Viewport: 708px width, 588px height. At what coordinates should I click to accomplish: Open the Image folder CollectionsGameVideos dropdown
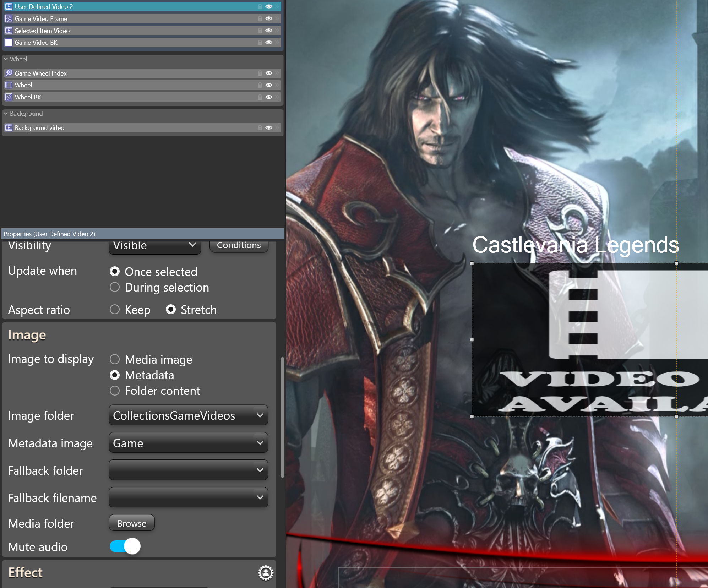pyautogui.click(x=188, y=415)
